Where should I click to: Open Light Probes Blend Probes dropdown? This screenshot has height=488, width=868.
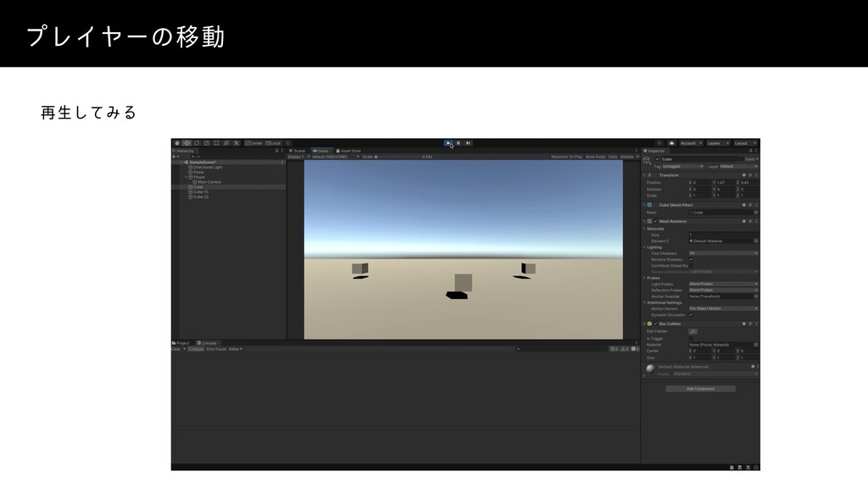click(724, 285)
